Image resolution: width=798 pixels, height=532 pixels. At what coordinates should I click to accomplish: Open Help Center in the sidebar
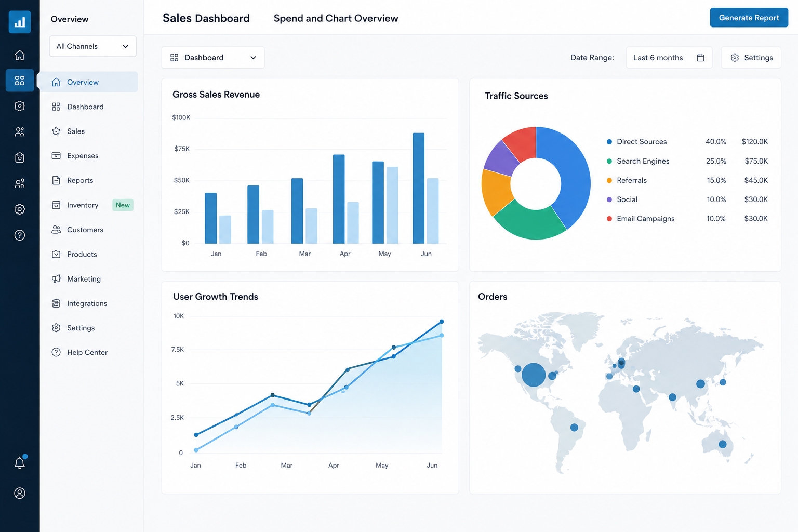pos(88,352)
